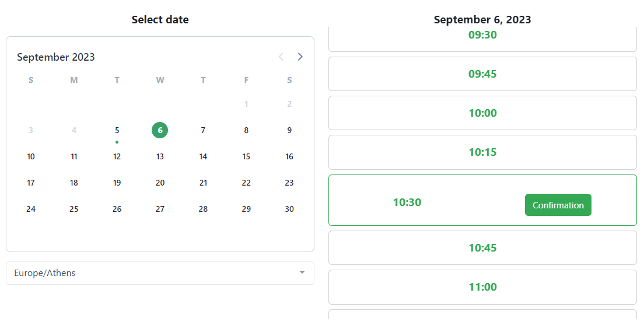Click the Confirmation button
Viewport: 644px width, 335px height.
(558, 205)
